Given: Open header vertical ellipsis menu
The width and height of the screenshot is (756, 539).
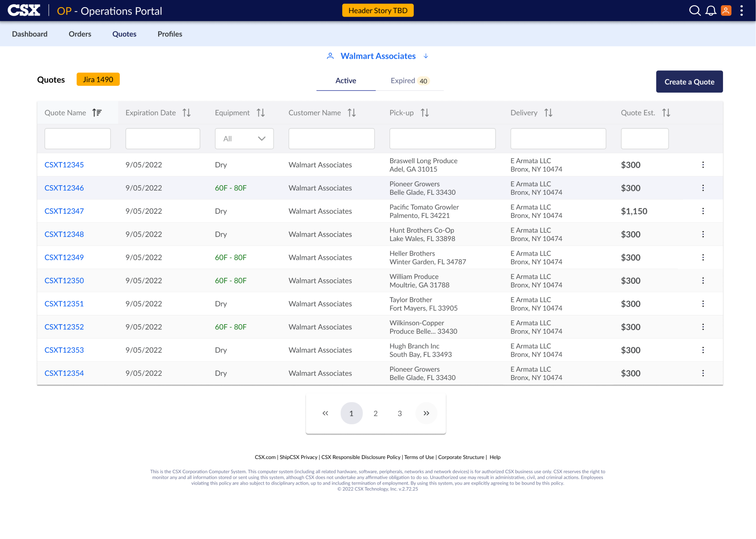Looking at the screenshot, I should tap(741, 11).
